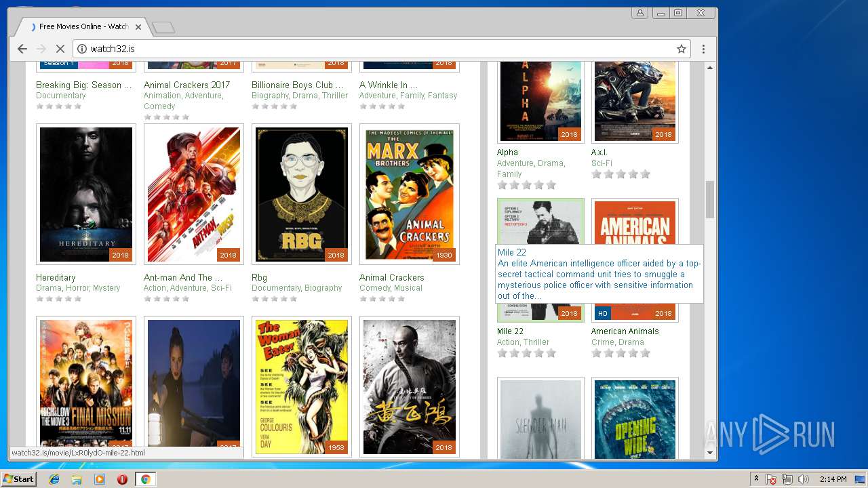Viewport: 868px width, 488px height.
Task: Open the Action Center flag icon
Action: pos(771,479)
